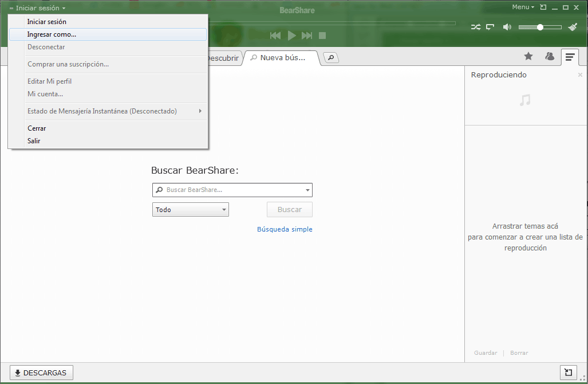Click the track seek progress bar

coord(332,23)
